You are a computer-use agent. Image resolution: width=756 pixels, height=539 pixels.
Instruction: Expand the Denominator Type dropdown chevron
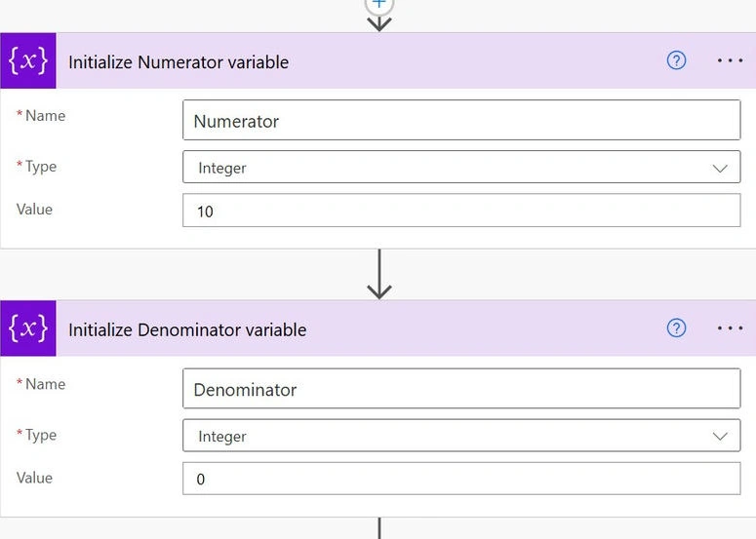point(720,437)
